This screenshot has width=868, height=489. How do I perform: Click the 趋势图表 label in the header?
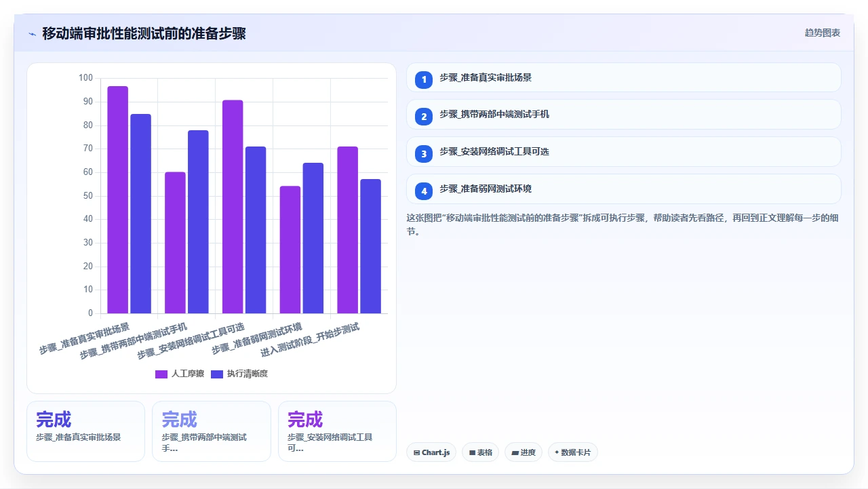823,33
